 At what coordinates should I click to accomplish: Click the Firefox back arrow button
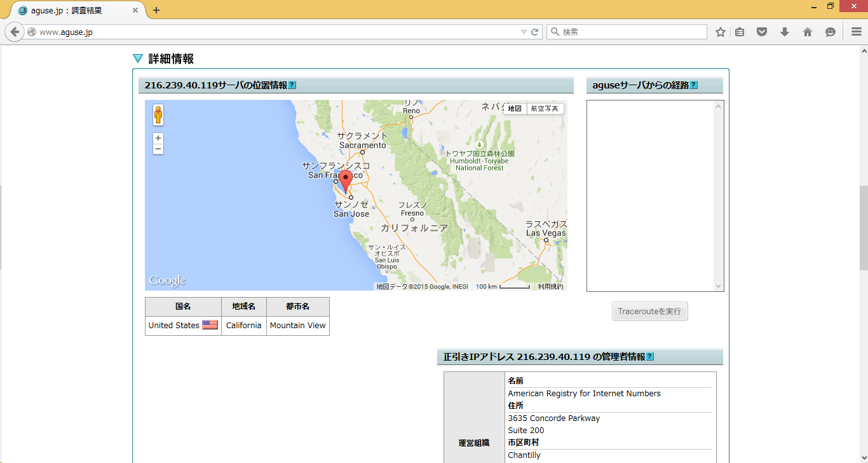point(15,32)
